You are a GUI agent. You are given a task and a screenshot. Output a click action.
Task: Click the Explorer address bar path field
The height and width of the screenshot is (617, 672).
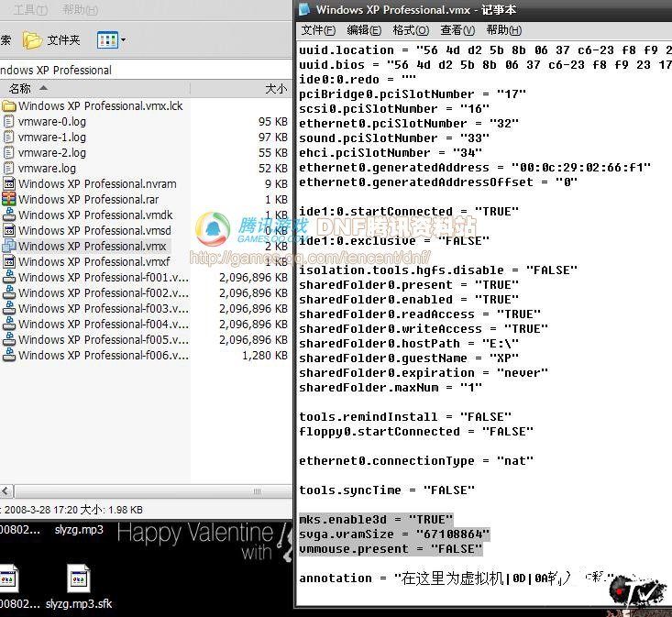pyautogui.click(x=138, y=70)
